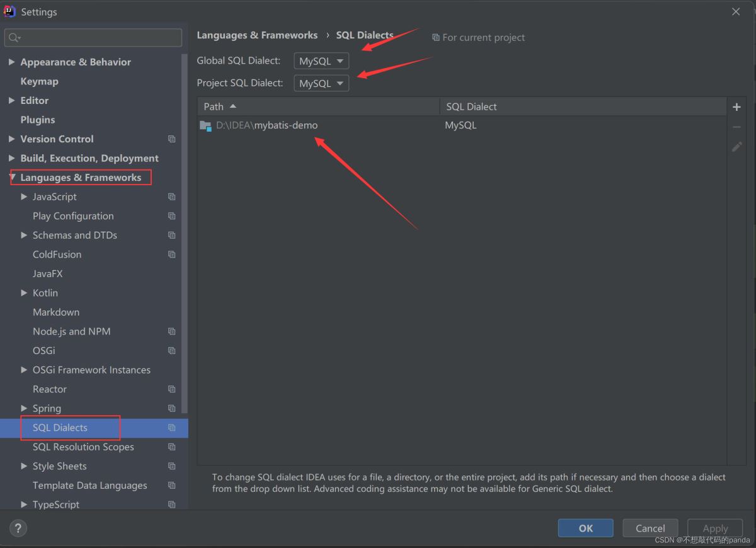This screenshot has height=548, width=756.
Task: Click the search magnifier icon in the settings search
Action: click(14, 38)
